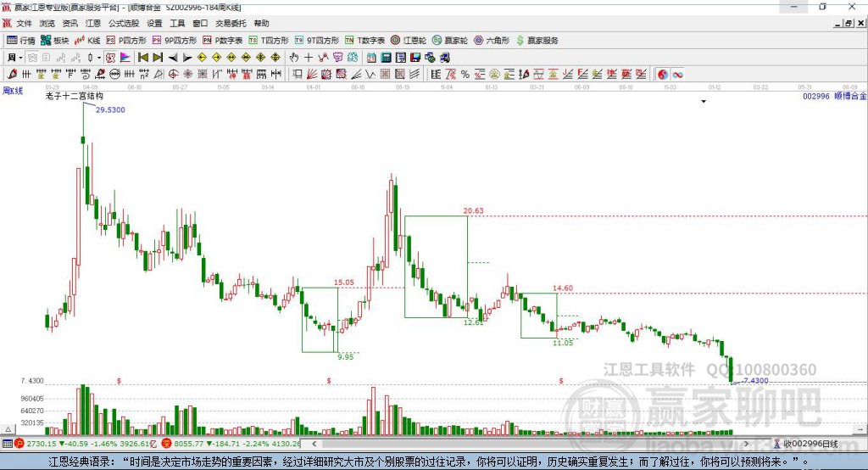Open the P四方形 tool
The height and width of the screenshot is (470, 868).
[126, 41]
